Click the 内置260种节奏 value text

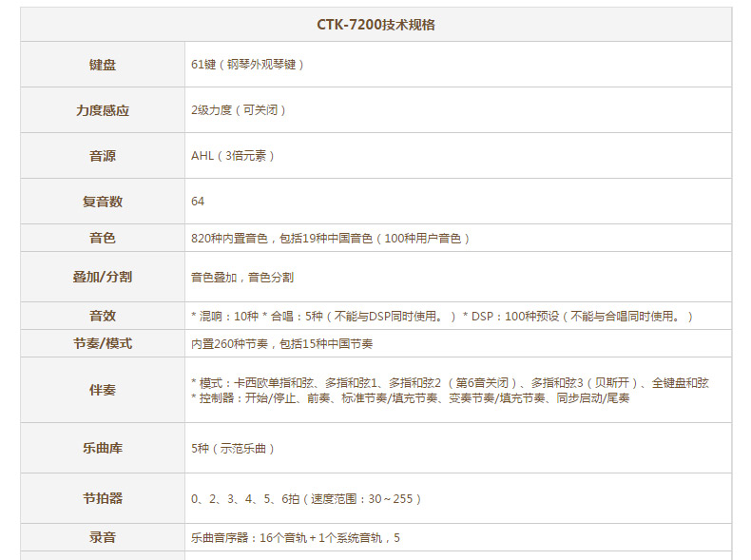point(281,344)
